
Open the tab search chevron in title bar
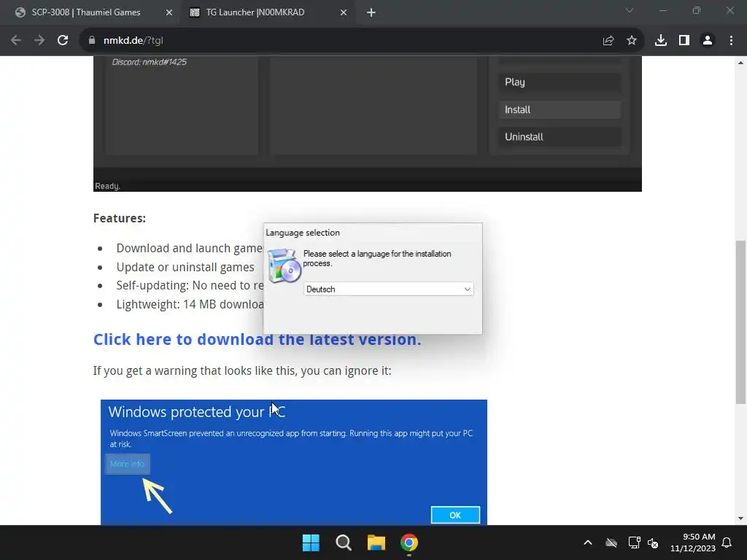[x=630, y=10]
